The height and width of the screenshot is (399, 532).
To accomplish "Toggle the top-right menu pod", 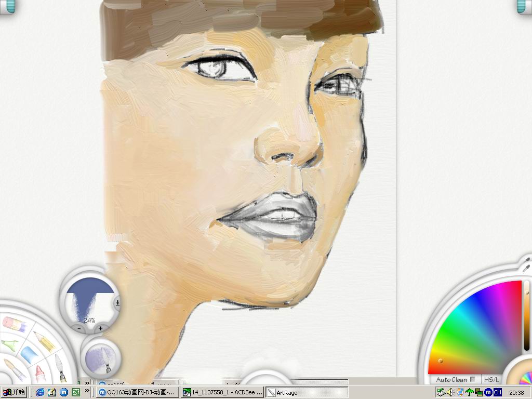I will [525, 6].
